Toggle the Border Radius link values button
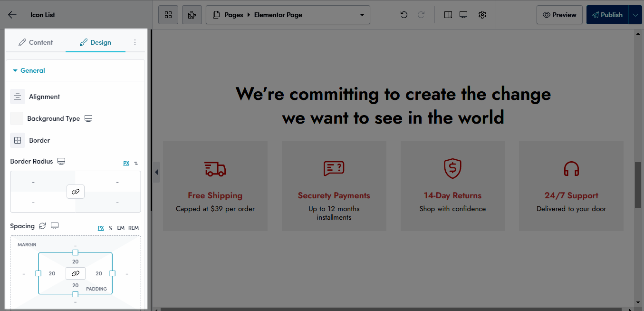644x311 pixels. pos(76,192)
